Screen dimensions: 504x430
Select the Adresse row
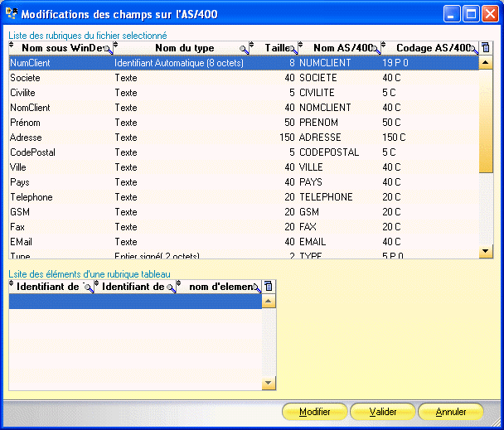[x=244, y=138]
